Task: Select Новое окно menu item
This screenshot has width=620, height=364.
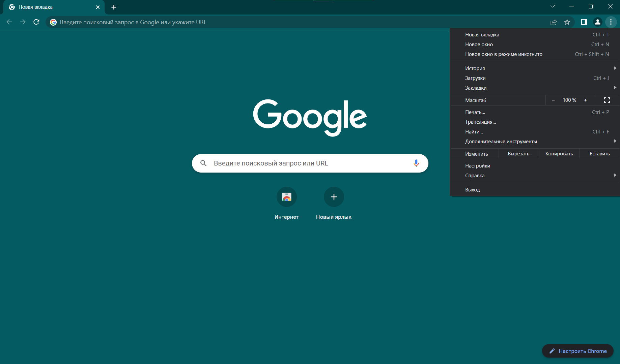Action: (x=535, y=44)
